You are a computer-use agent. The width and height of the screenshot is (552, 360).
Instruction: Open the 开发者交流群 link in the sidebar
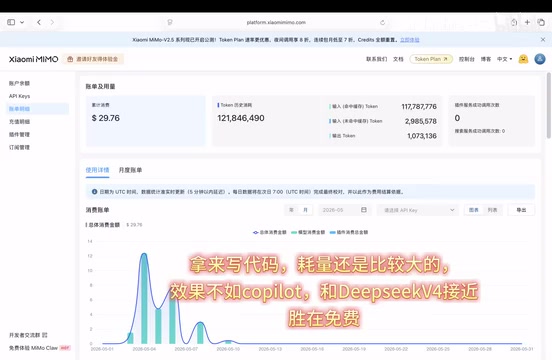28,335
